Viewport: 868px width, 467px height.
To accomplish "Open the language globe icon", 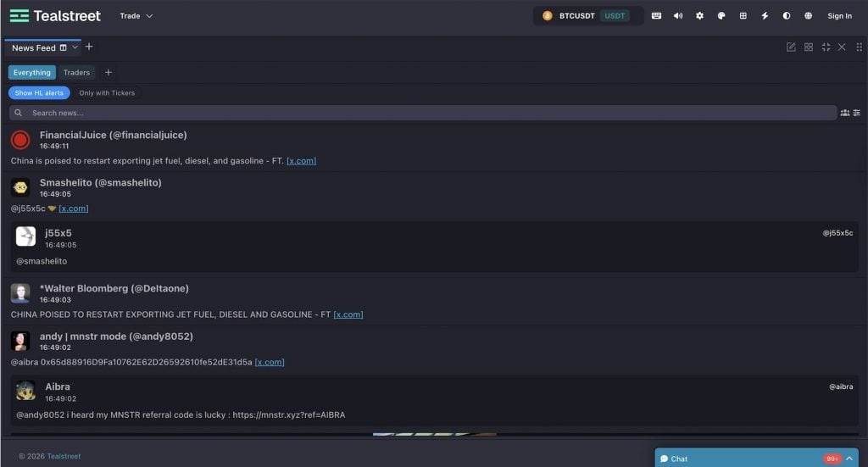I will (x=808, y=15).
